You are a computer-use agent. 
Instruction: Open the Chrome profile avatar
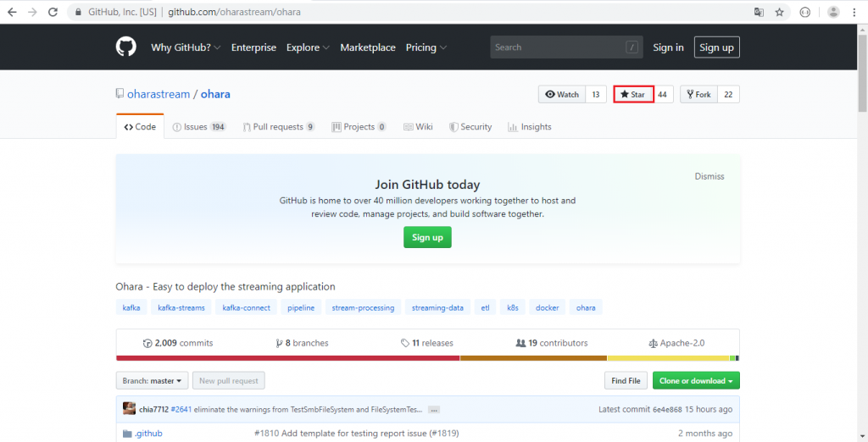(833, 12)
